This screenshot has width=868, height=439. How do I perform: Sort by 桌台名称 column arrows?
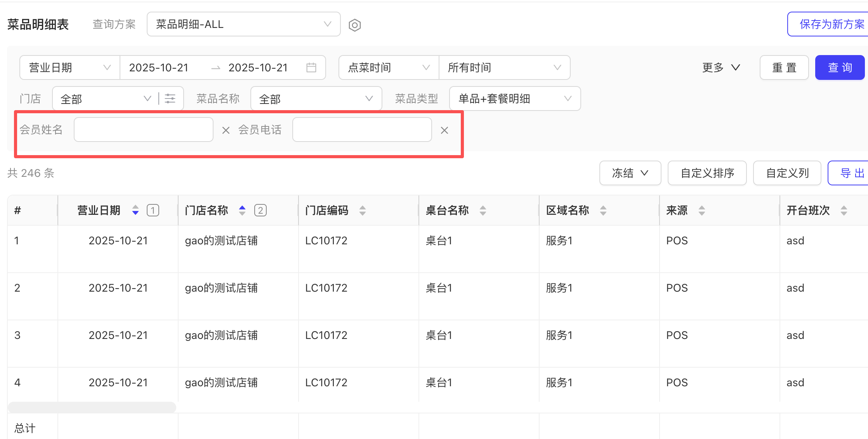click(483, 210)
